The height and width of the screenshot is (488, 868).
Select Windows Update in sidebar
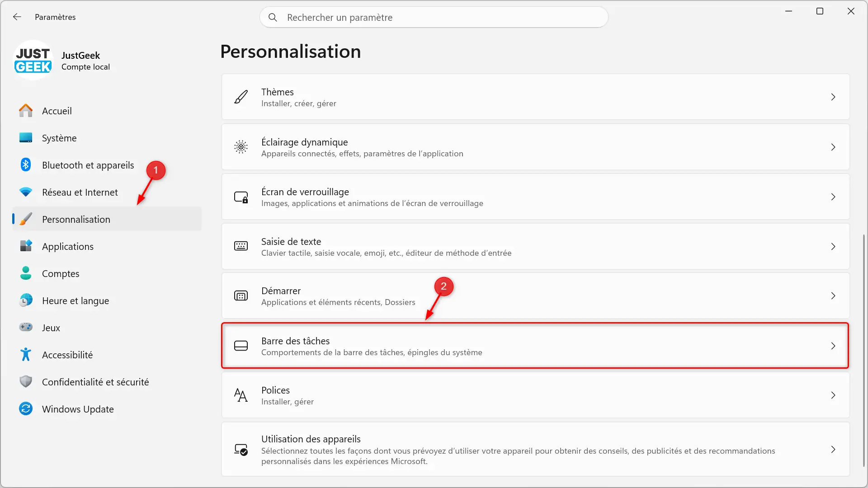pyautogui.click(x=107, y=409)
